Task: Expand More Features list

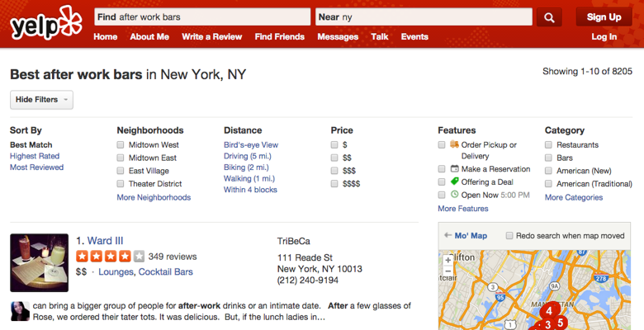Action: tap(463, 209)
